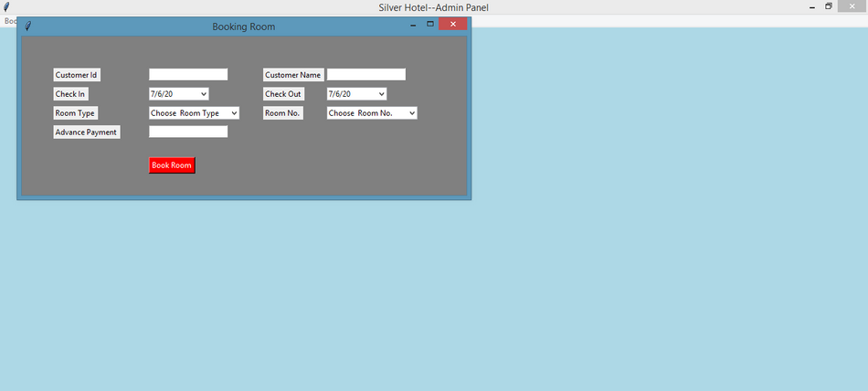Viewport: 868px width, 391px height.
Task: Restore down the Silver Hotel Admin Panel window
Action: coord(830,7)
